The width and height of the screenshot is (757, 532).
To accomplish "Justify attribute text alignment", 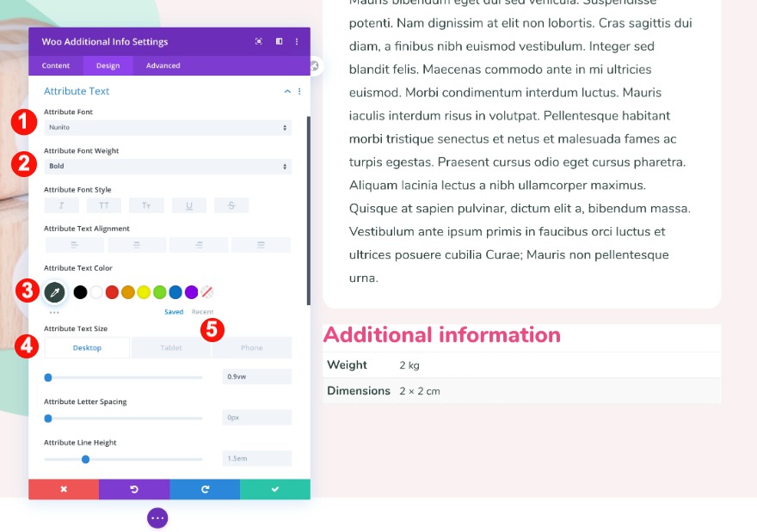I will [261, 245].
